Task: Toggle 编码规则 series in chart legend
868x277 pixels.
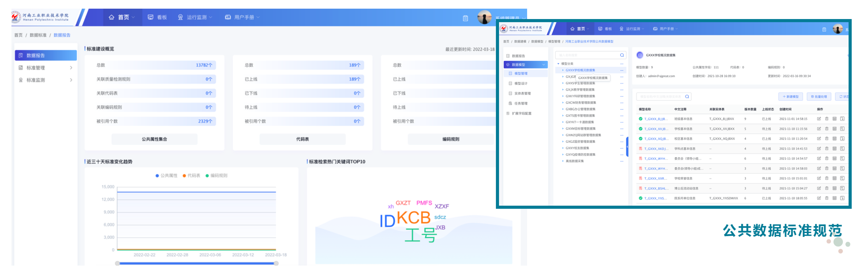Action: pos(216,176)
